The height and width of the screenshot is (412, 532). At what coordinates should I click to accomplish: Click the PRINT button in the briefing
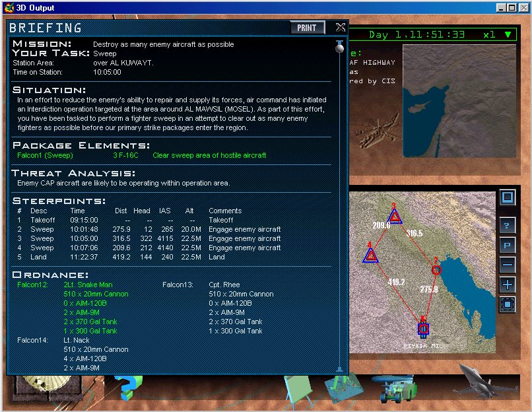(308, 28)
